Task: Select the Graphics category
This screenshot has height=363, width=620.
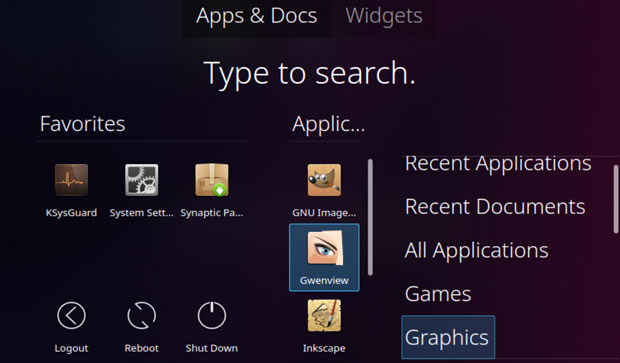Action: pos(448,337)
